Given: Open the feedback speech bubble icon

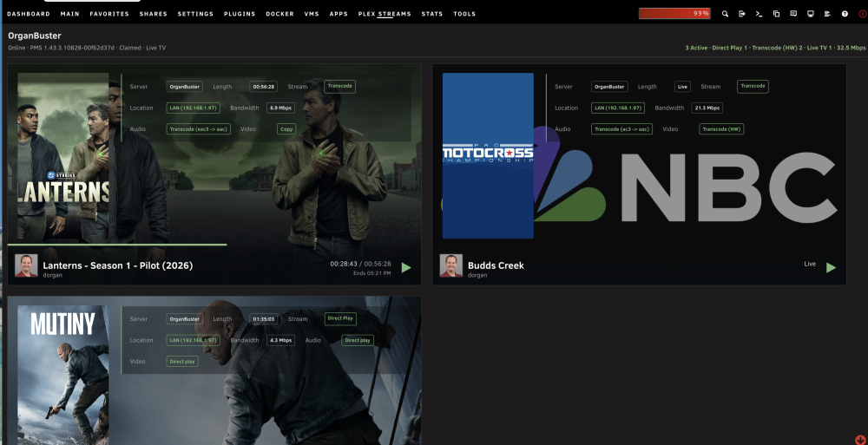Looking at the screenshot, I should 793,14.
